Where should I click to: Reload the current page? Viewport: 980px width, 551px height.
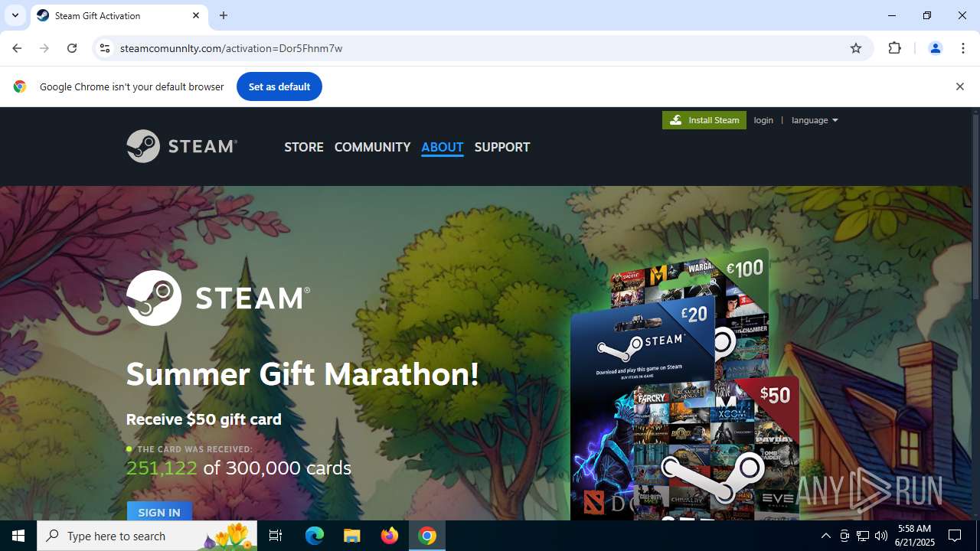72,48
